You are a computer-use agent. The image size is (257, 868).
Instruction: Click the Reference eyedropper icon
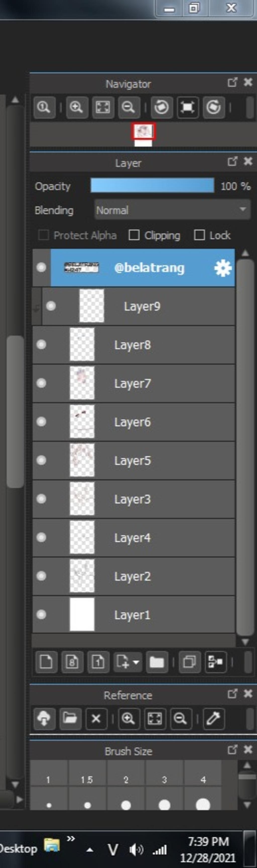(214, 719)
